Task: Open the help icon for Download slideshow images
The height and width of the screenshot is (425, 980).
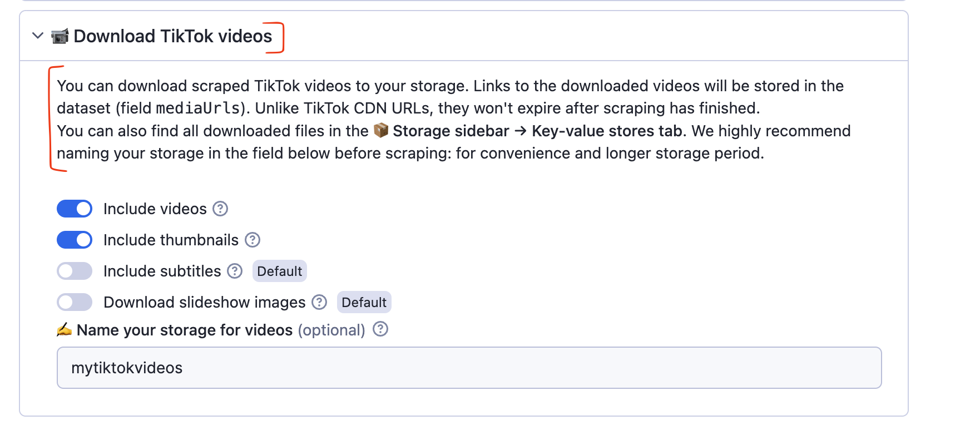Action: tap(319, 303)
